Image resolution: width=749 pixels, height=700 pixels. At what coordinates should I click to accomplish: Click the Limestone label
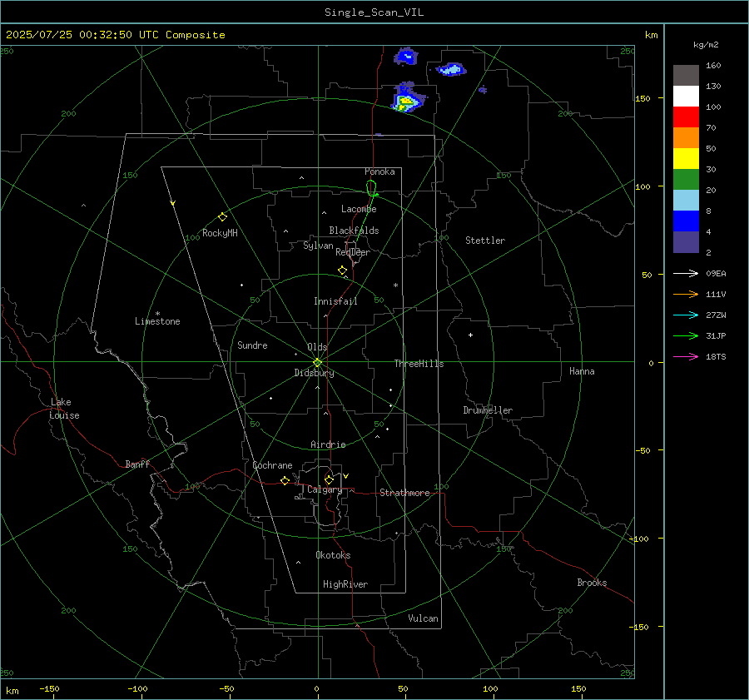point(157,321)
